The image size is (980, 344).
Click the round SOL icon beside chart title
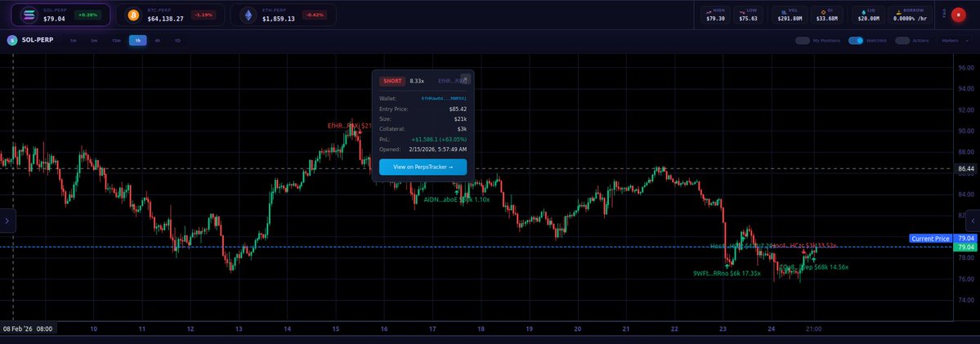coord(12,41)
